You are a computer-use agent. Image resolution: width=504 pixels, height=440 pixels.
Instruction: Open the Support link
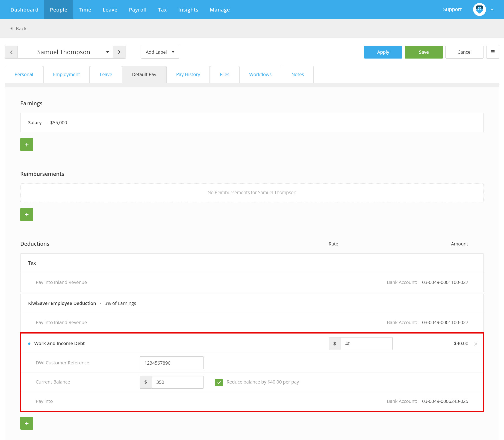[452, 9]
